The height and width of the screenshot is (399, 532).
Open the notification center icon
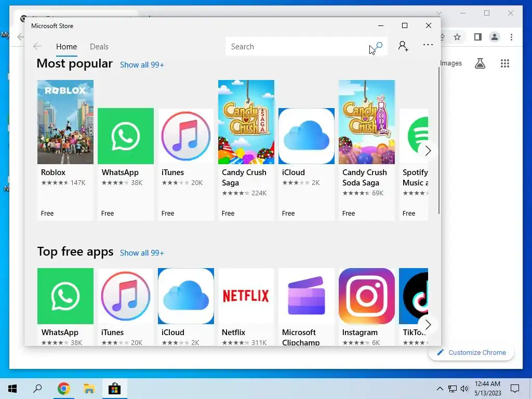click(x=515, y=389)
